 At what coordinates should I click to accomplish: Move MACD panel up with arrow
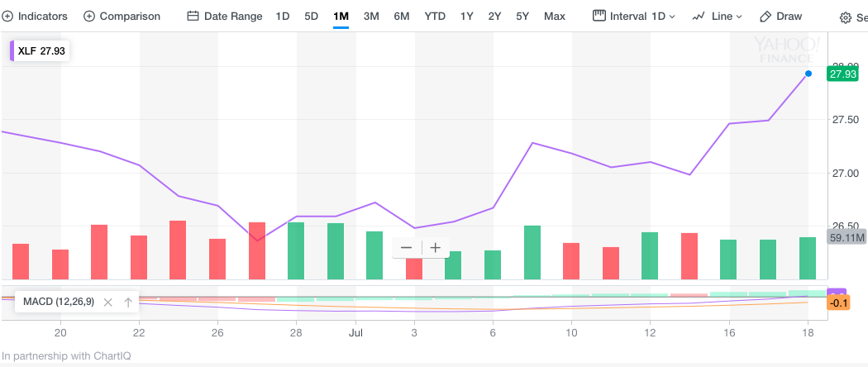[x=128, y=303]
